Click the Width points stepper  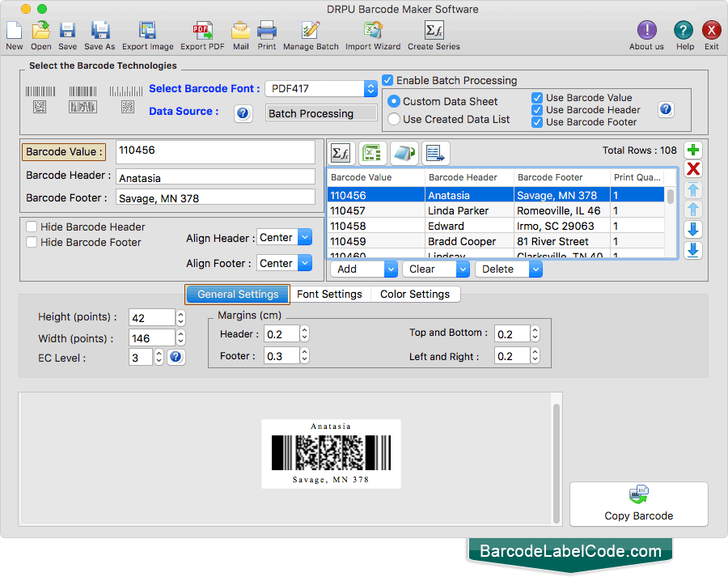[x=180, y=337]
